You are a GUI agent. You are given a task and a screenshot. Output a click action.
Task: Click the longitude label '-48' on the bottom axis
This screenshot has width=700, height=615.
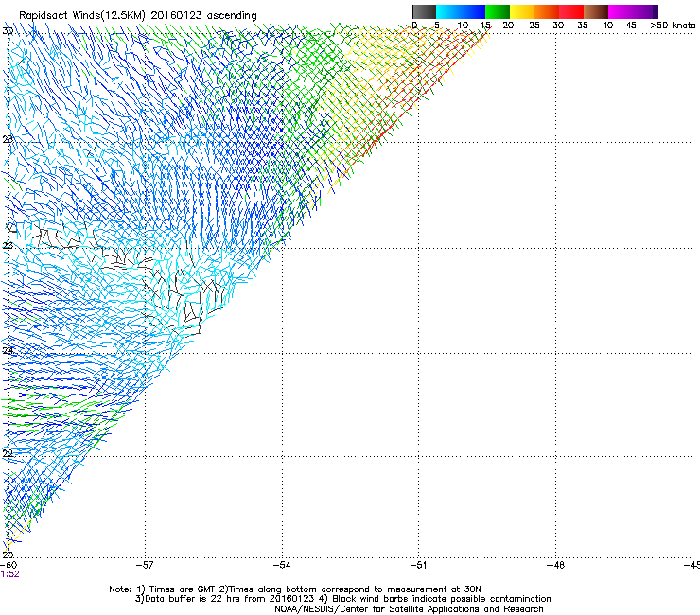tap(555, 565)
